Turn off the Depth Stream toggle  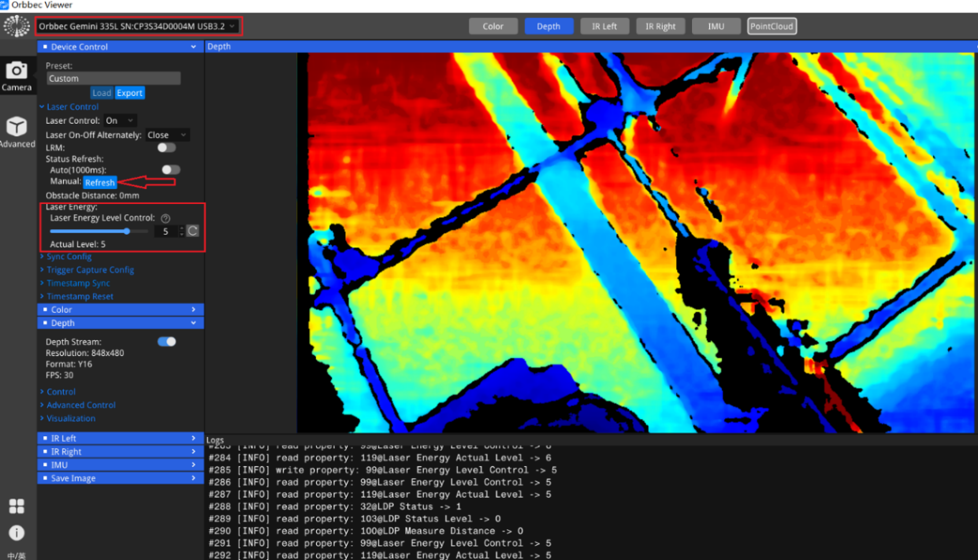pyautogui.click(x=167, y=342)
